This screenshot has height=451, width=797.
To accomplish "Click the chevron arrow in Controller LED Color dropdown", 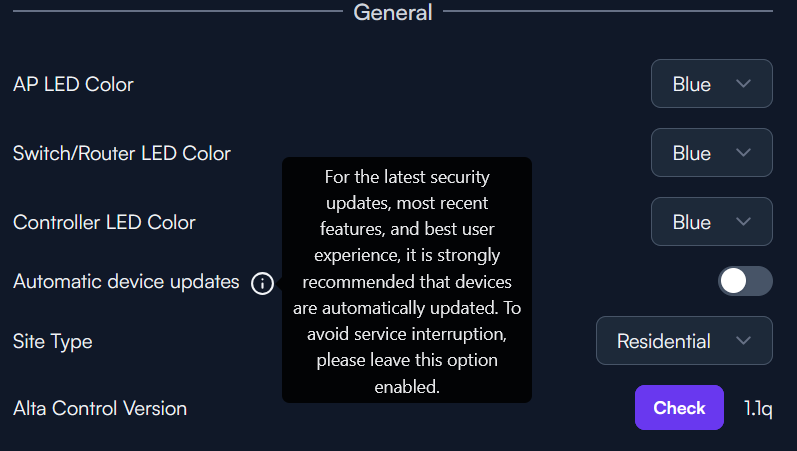I will pyautogui.click(x=743, y=222).
